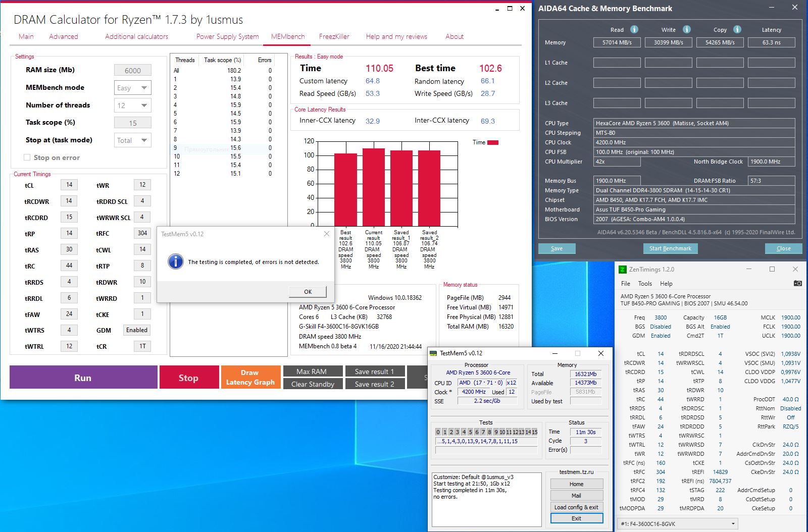Click the Exit button in TestMem5

pos(577,518)
